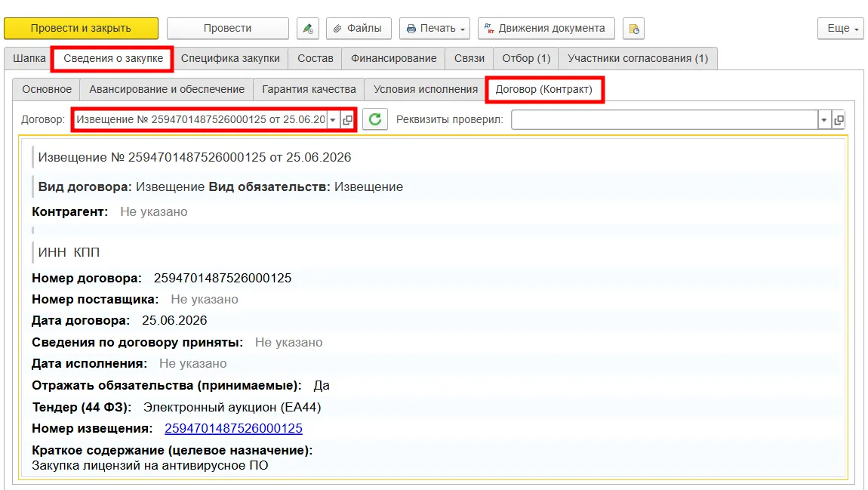Click the yellow Провести и закрыть button
The image size is (868, 490).
pos(81,28)
